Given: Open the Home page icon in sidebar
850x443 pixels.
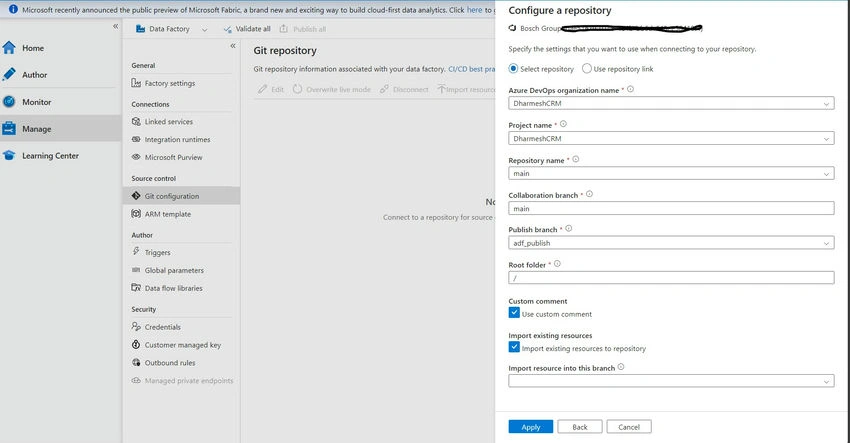Looking at the screenshot, I should 9,48.
